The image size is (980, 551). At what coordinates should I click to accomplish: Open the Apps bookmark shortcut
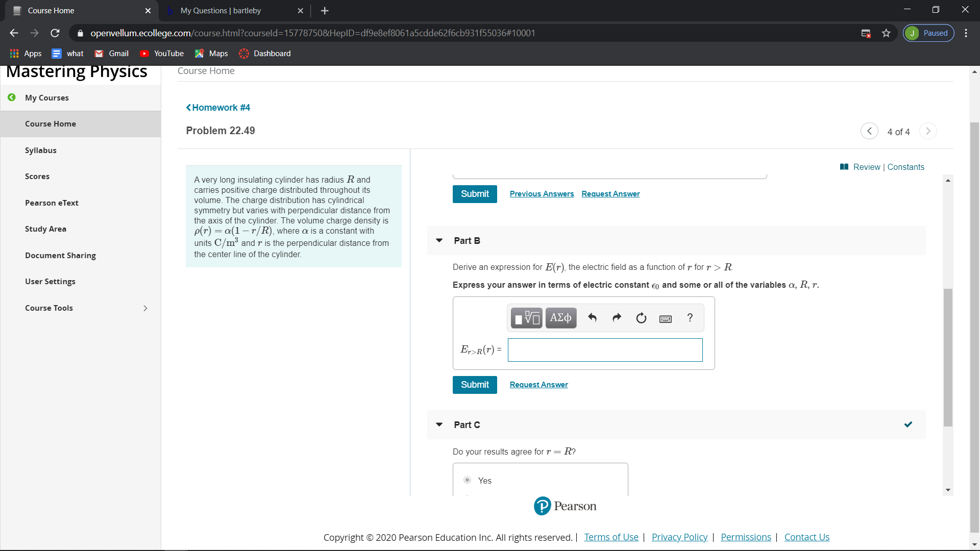[x=26, y=54]
